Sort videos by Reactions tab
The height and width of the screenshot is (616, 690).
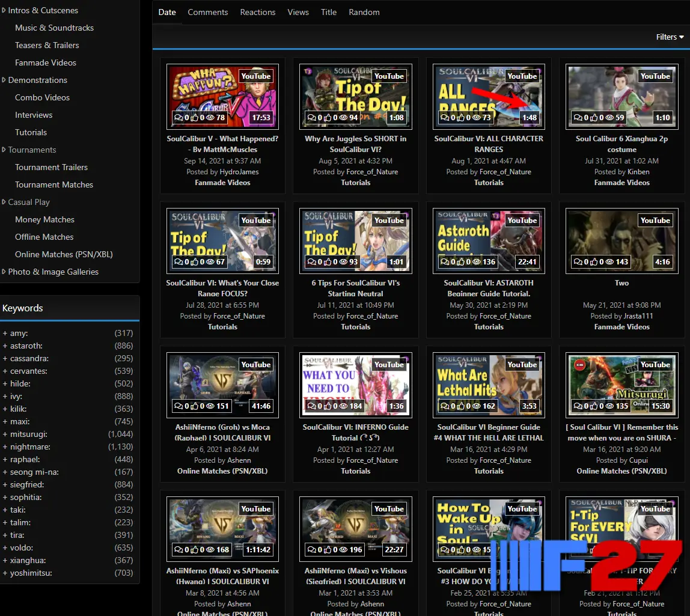(x=257, y=12)
